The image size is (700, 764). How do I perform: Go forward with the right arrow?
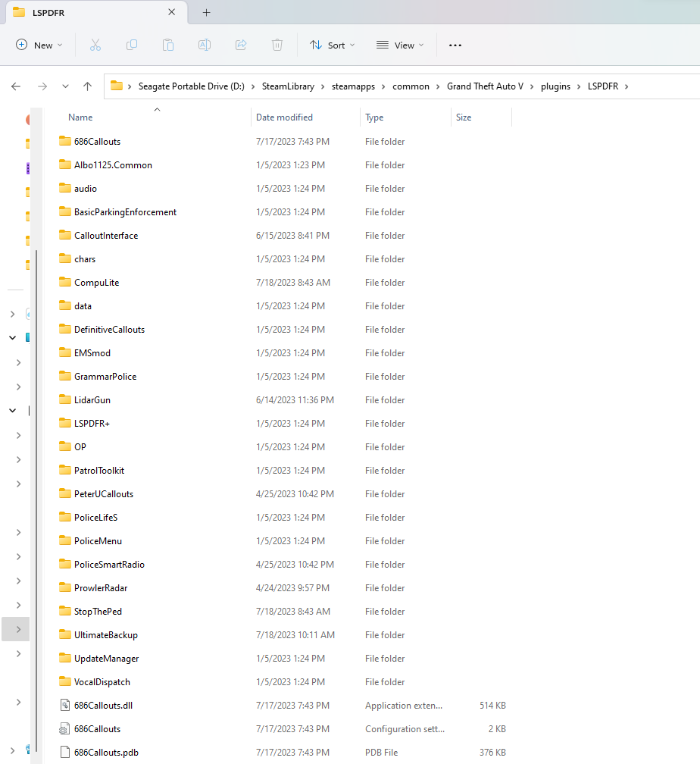point(42,86)
